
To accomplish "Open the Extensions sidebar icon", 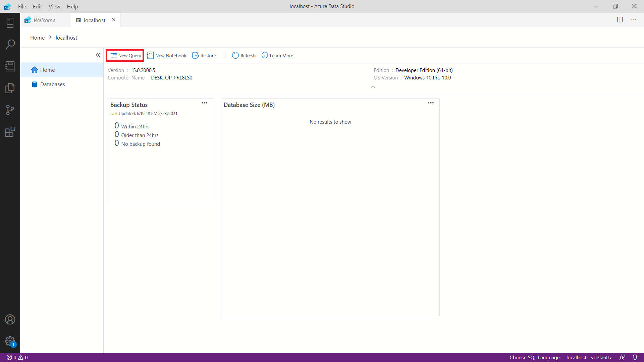I will (10, 132).
